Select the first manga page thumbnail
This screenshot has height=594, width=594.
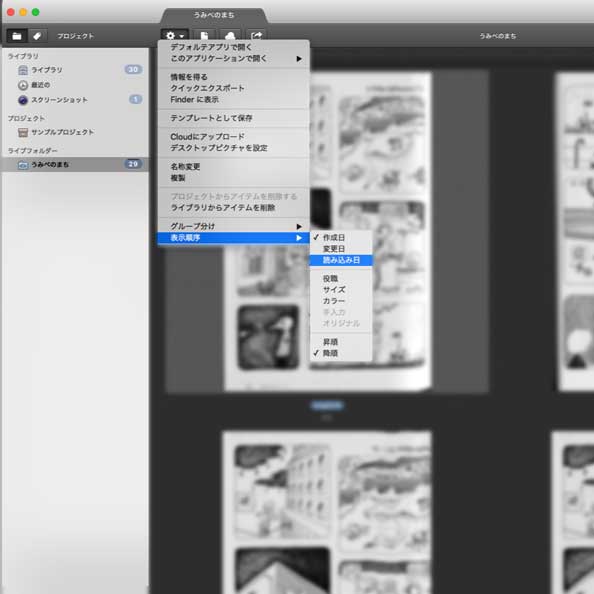click(327, 231)
